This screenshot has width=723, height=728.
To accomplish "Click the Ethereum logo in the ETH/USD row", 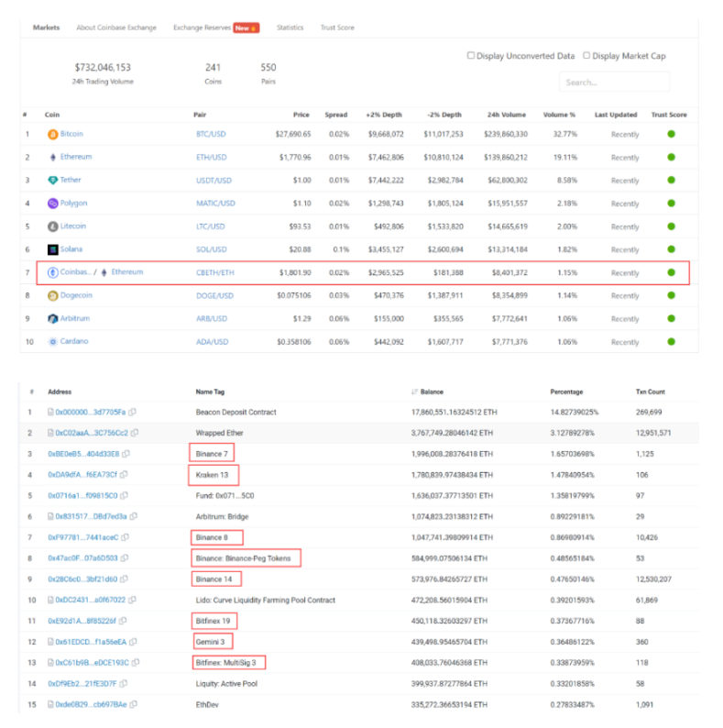I will (53, 158).
